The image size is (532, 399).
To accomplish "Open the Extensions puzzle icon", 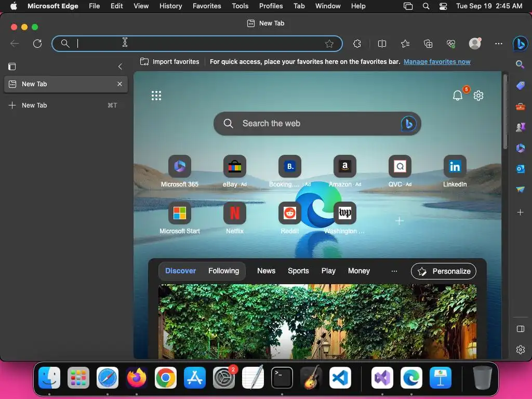I will point(357,44).
